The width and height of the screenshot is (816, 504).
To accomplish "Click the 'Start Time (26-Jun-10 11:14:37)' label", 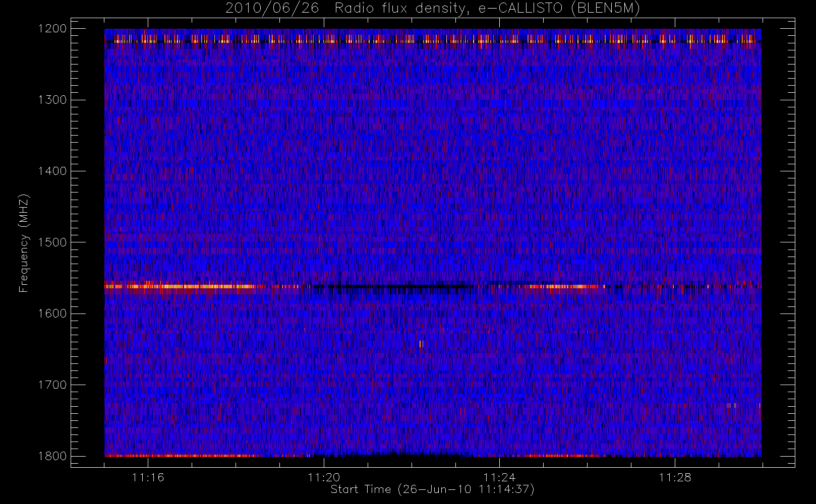I will (432, 489).
